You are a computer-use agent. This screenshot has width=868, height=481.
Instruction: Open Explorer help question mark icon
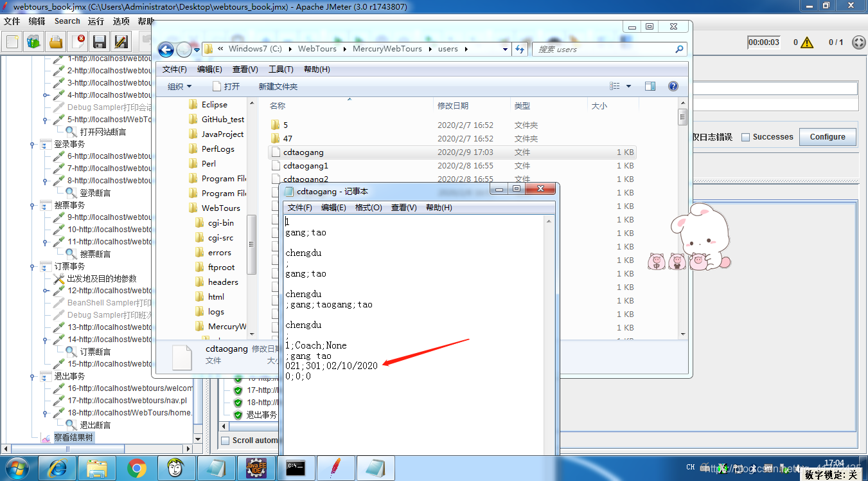pyautogui.click(x=673, y=86)
